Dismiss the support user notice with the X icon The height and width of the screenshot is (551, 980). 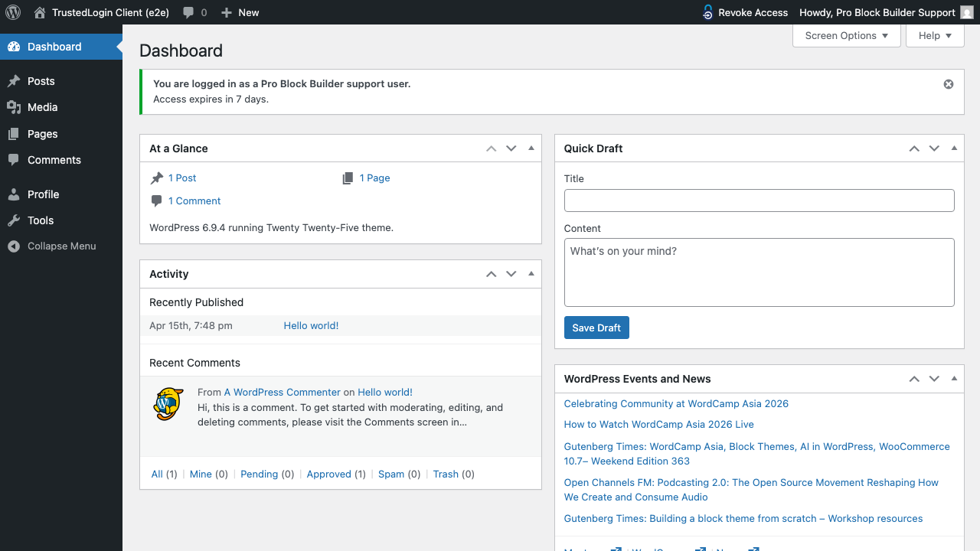pos(948,84)
